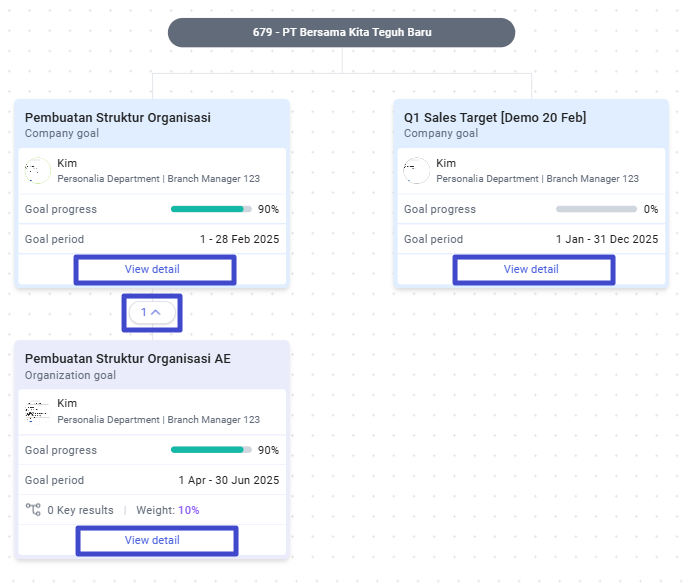
Task: Open View detail for Pembuatan Struktur Organisasi AE
Action: click(x=152, y=540)
